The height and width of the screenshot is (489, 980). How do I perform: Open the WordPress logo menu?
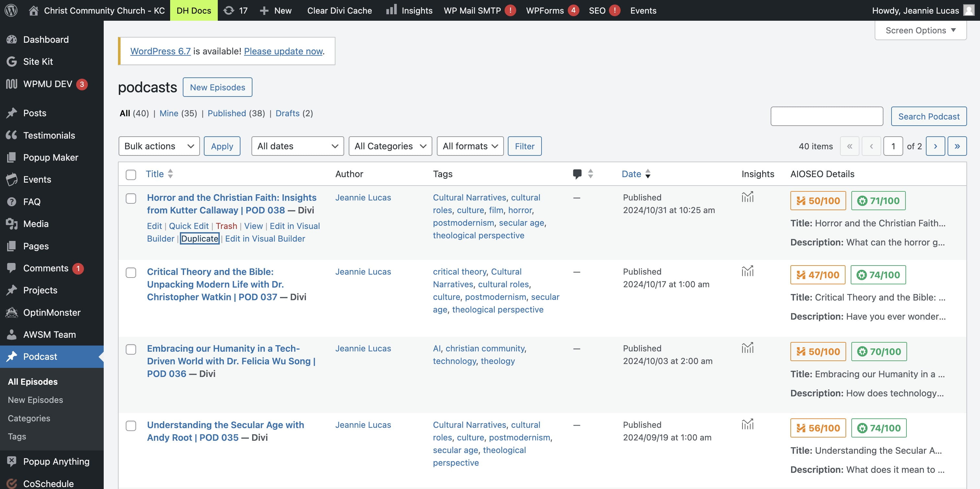11,10
